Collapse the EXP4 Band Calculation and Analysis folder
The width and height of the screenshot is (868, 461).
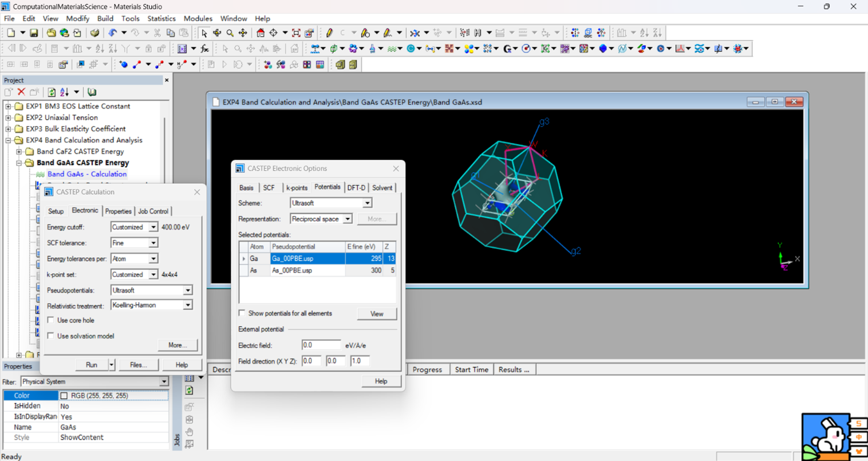tap(8, 140)
